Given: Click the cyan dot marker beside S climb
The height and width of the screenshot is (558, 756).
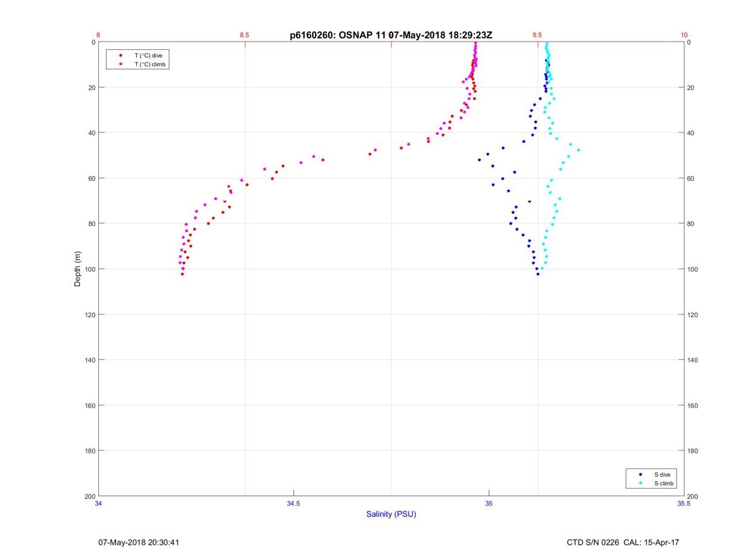Looking at the screenshot, I should [x=641, y=483].
